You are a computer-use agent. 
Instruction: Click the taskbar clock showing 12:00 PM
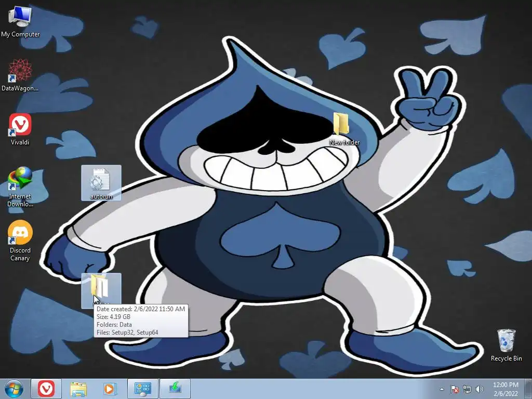click(506, 389)
